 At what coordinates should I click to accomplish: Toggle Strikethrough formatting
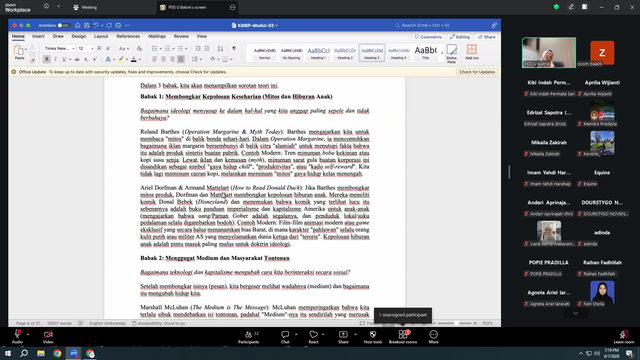point(77,60)
